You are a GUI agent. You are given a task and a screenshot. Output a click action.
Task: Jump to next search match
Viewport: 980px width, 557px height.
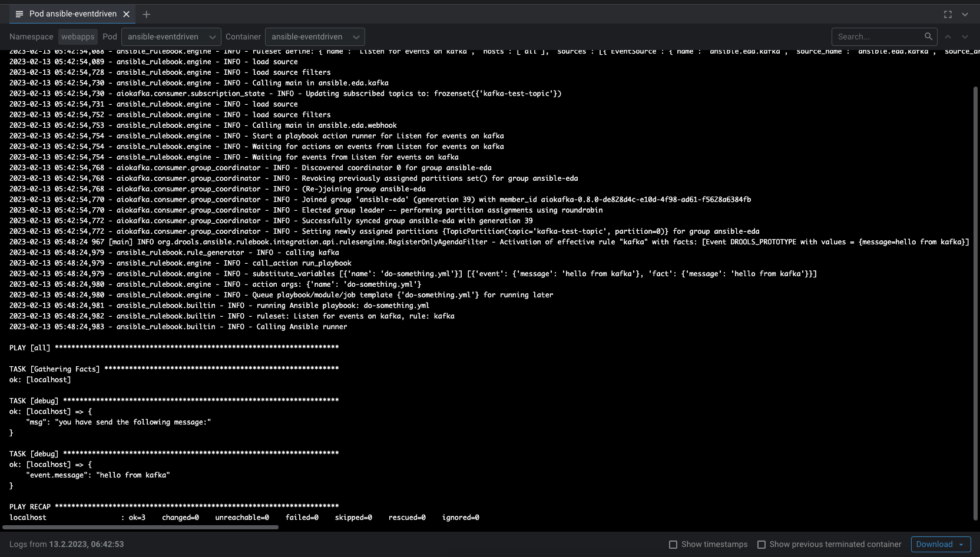click(x=965, y=37)
